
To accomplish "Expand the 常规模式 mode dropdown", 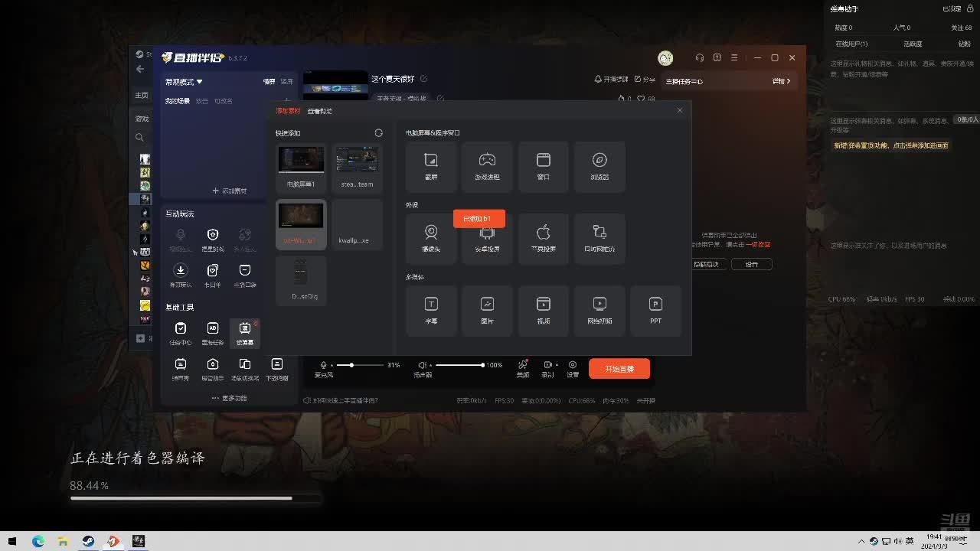I will pos(184,82).
